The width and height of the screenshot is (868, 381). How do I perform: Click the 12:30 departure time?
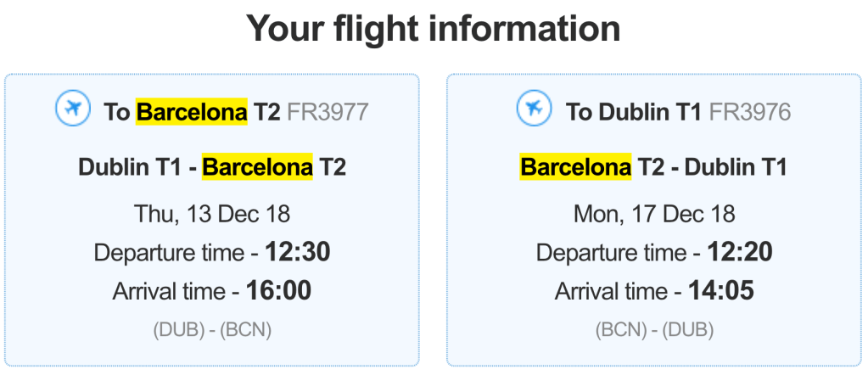[297, 252]
